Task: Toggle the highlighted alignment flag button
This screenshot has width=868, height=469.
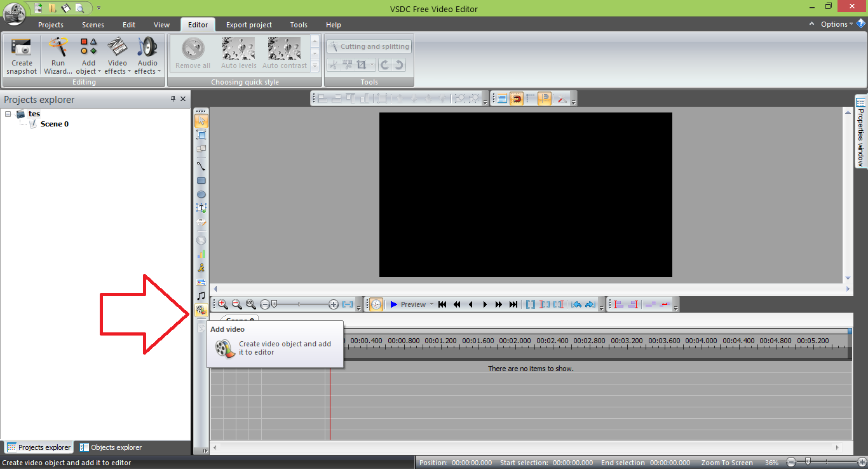Action: tap(545, 99)
